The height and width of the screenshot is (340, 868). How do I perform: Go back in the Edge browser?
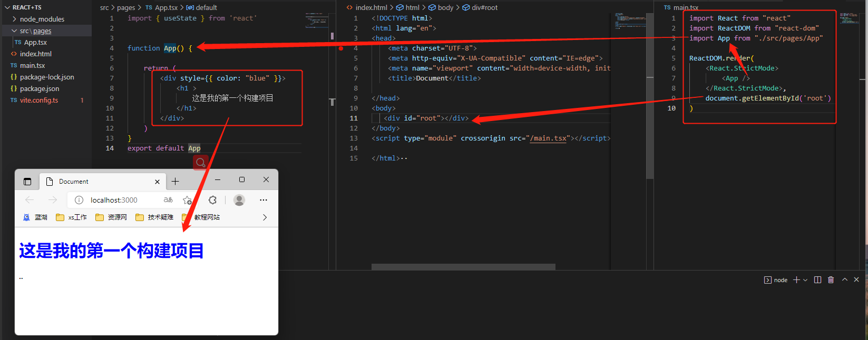pyautogui.click(x=30, y=200)
